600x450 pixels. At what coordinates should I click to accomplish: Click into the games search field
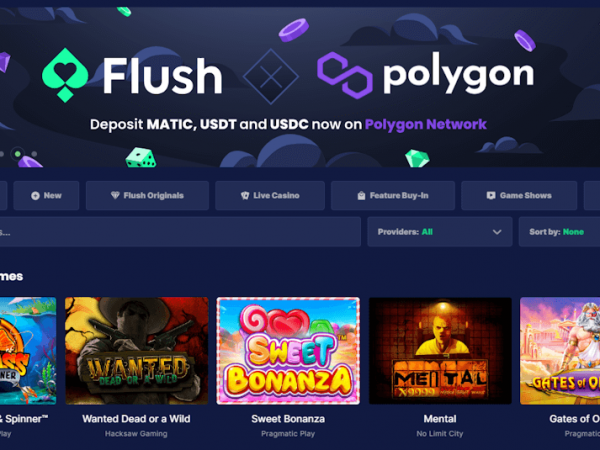click(x=180, y=232)
